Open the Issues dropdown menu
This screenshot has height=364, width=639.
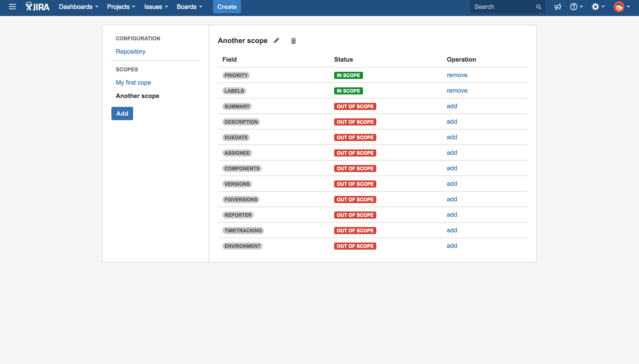[156, 7]
